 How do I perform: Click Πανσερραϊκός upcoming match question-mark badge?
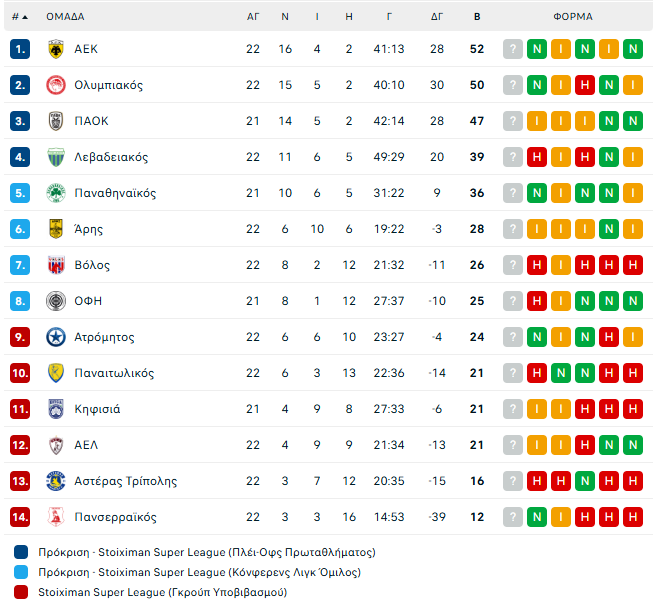pyautogui.click(x=513, y=517)
